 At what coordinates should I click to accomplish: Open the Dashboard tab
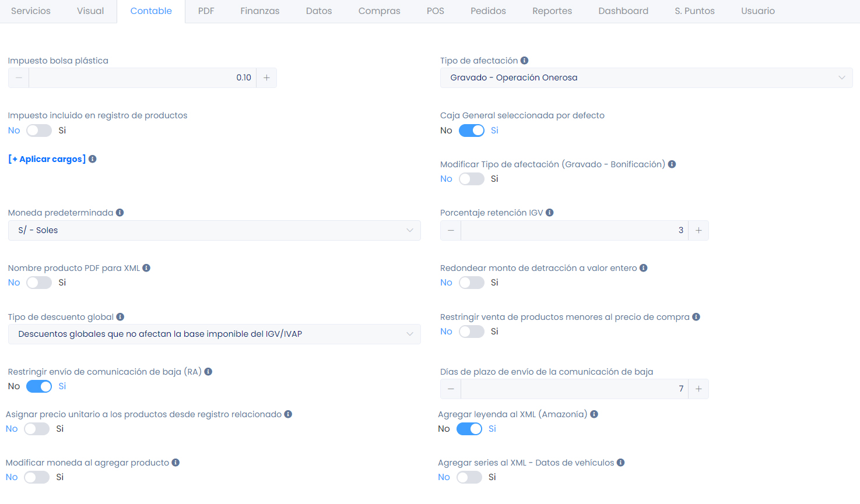coord(623,11)
